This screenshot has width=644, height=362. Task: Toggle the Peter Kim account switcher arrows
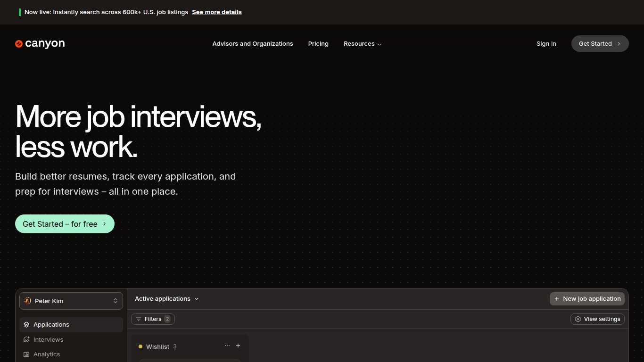(116, 301)
